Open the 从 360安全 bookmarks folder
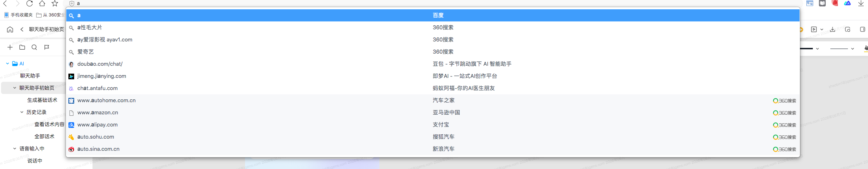This screenshot has height=169, width=868. point(51,15)
